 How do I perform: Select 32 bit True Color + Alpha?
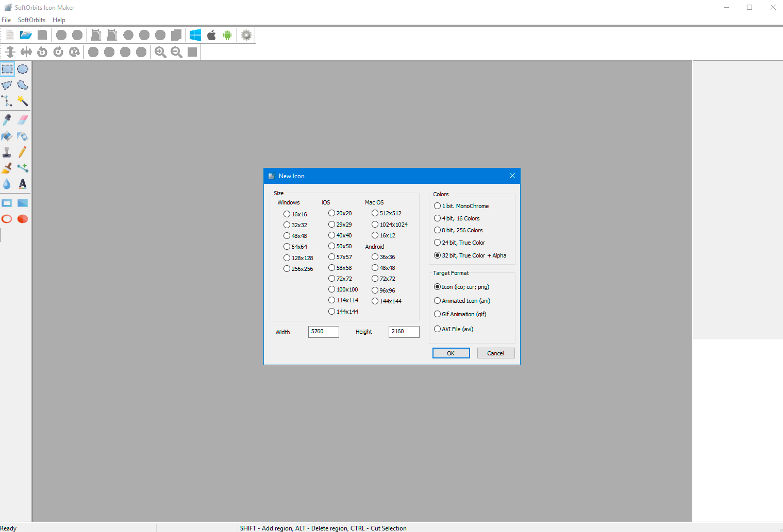coord(470,255)
